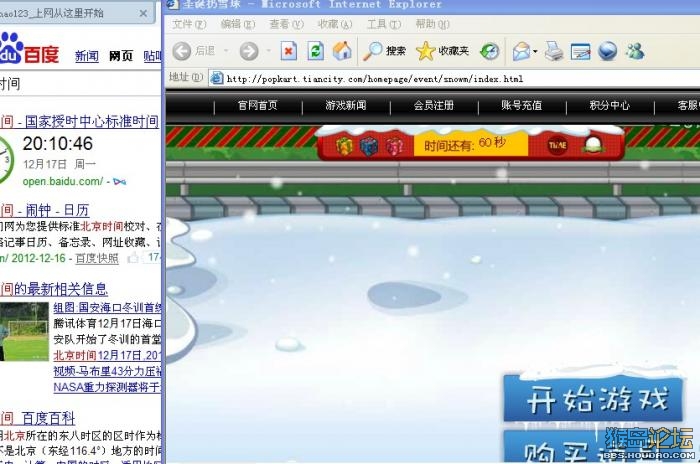Image resolution: width=700 pixels, height=464 pixels.
Task: Open 组图:国安海口冬训 news link
Action: 107,308
